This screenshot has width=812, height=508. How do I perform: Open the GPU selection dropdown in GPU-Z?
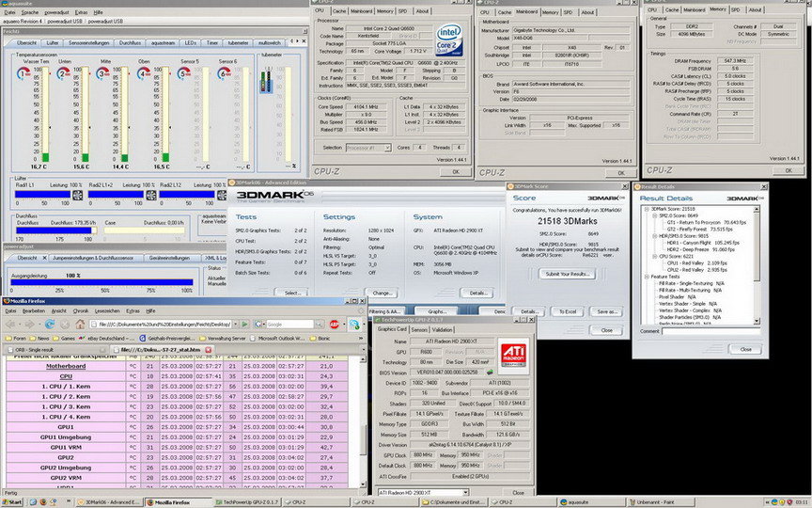point(465,492)
